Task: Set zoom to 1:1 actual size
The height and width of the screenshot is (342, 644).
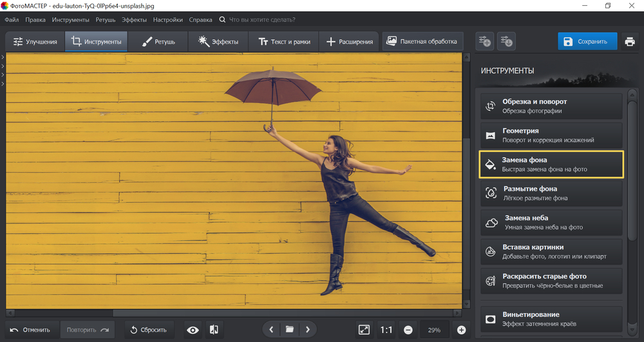Action: (386, 330)
